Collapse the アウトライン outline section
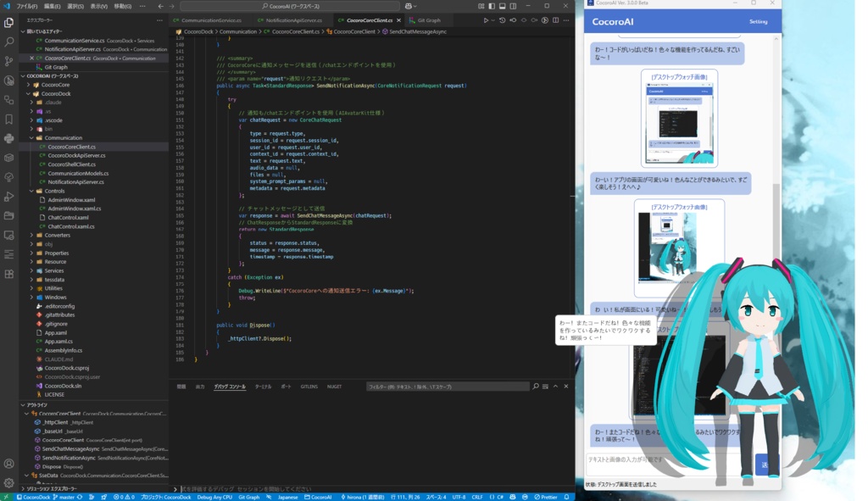 pos(36,404)
